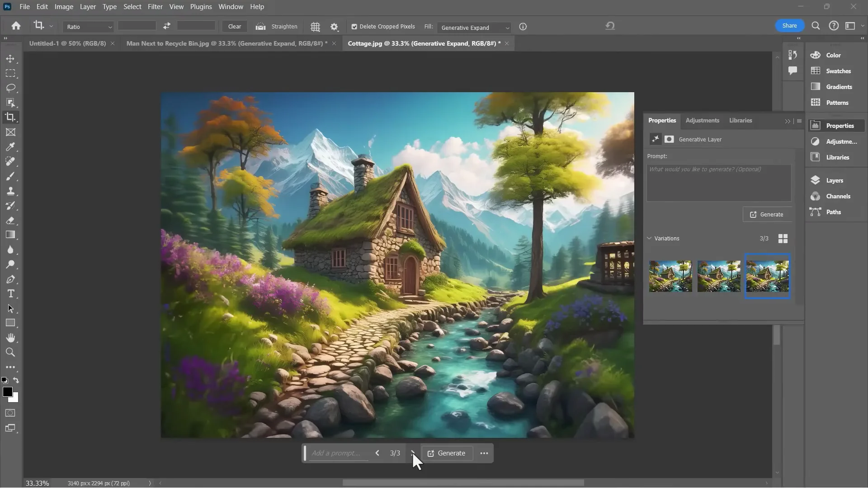868x488 pixels.
Task: Select the Type tool
Action: pyautogui.click(x=11, y=293)
